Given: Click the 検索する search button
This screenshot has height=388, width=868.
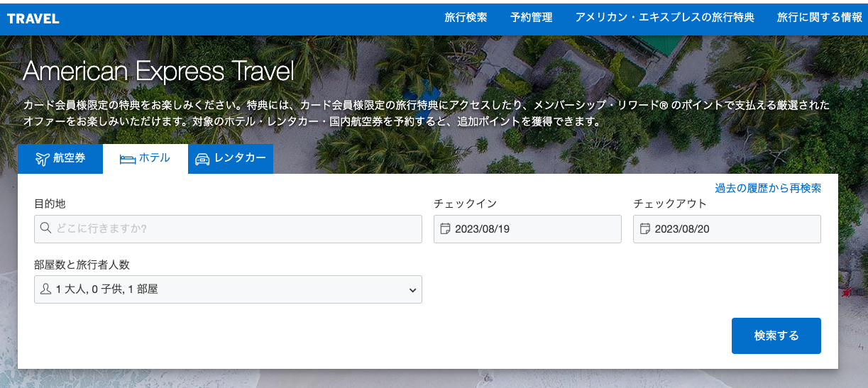Looking at the screenshot, I should 776,336.
